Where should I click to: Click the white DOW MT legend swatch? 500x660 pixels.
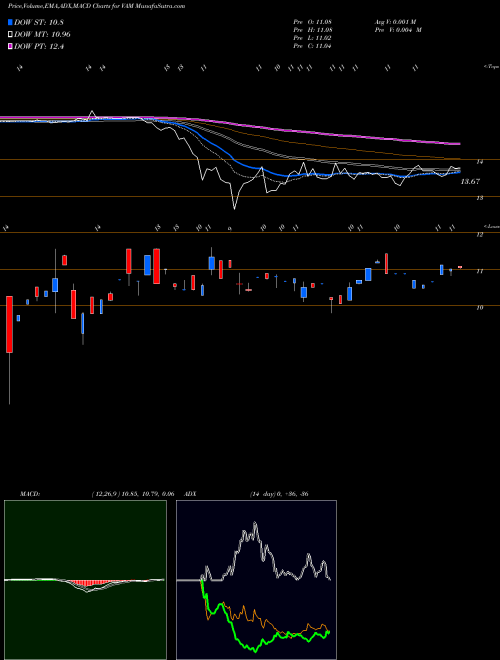[x=10, y=35]
